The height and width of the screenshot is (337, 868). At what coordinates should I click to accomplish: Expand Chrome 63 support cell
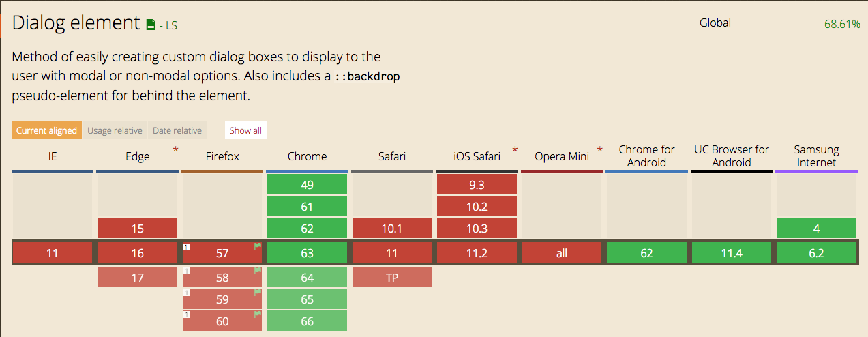pos(307,253)
